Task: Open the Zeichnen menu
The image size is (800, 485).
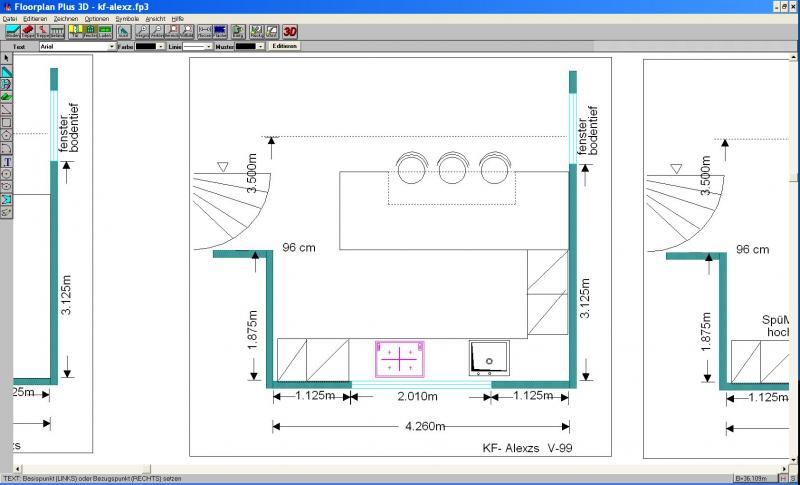Action: (66, 19)
